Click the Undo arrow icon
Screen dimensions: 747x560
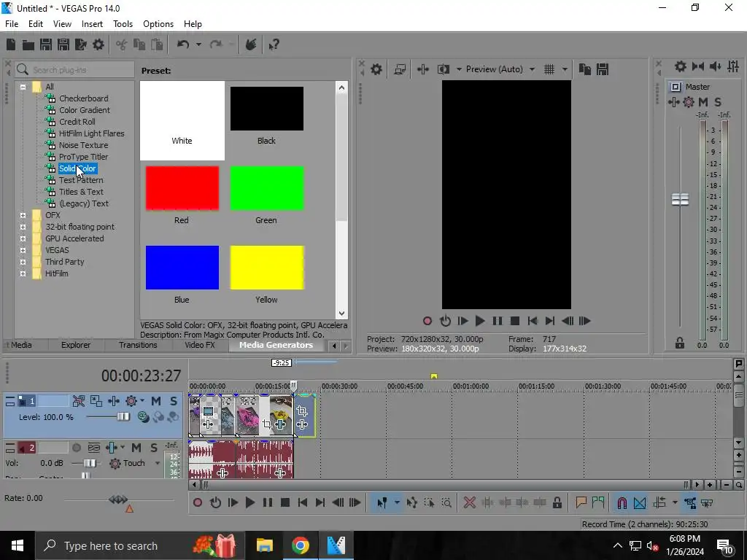(x=183, y=44)
